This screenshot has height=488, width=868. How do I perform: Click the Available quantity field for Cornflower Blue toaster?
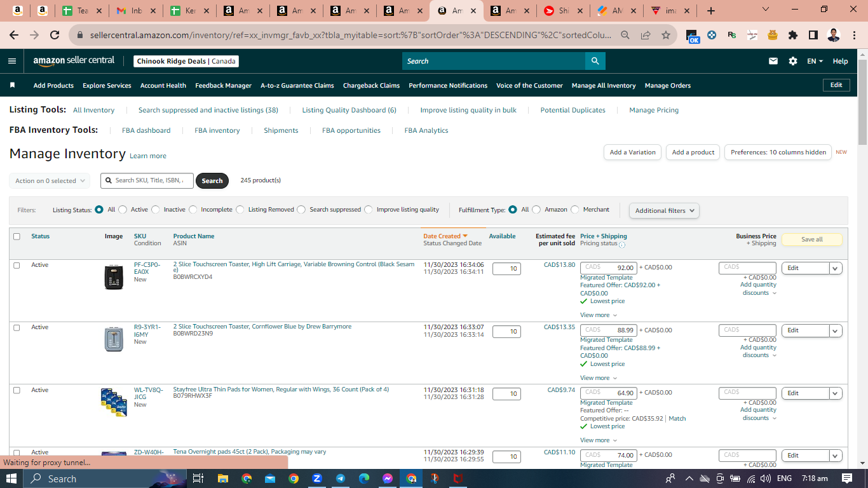[x=506, y=331]
